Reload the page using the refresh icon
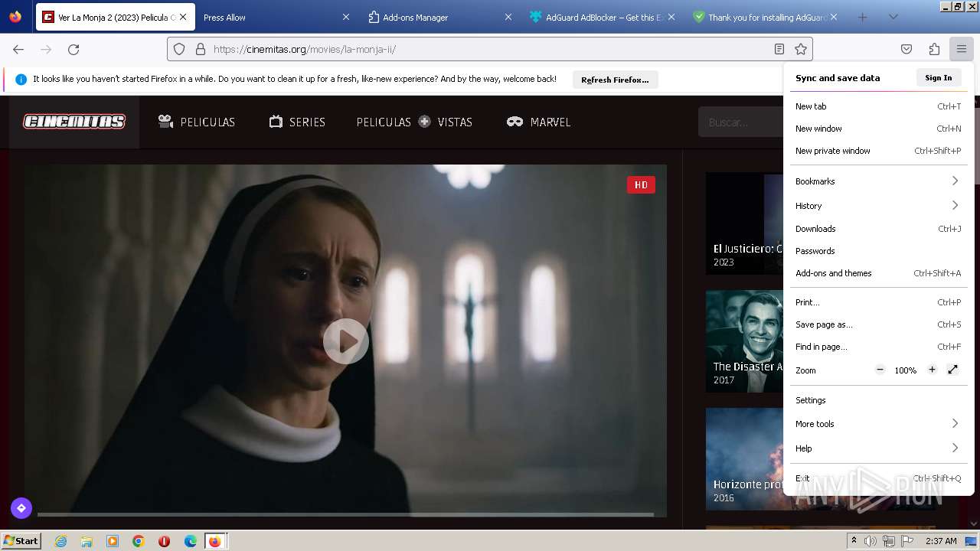 tap(73, 49)
